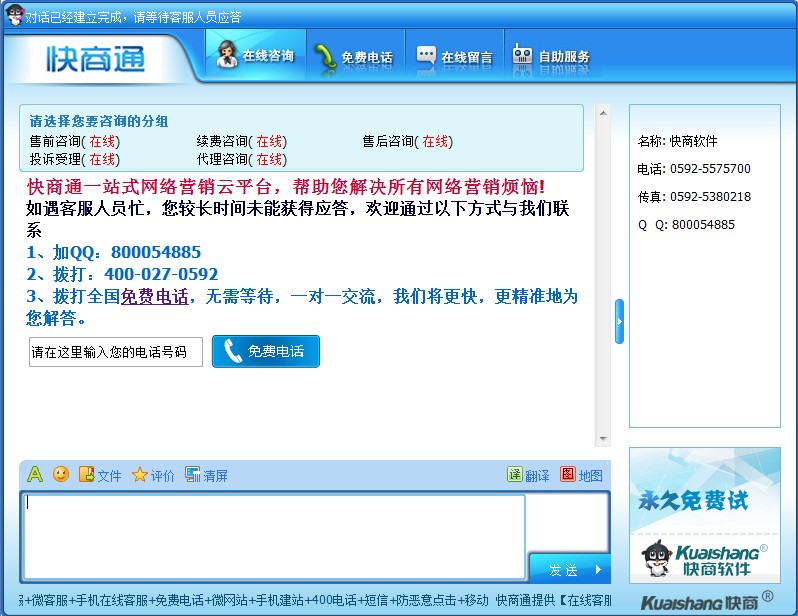The height and width of the screenshot is (616, 798).
Task: Click the phone number input field
Action: coord(115,352)
